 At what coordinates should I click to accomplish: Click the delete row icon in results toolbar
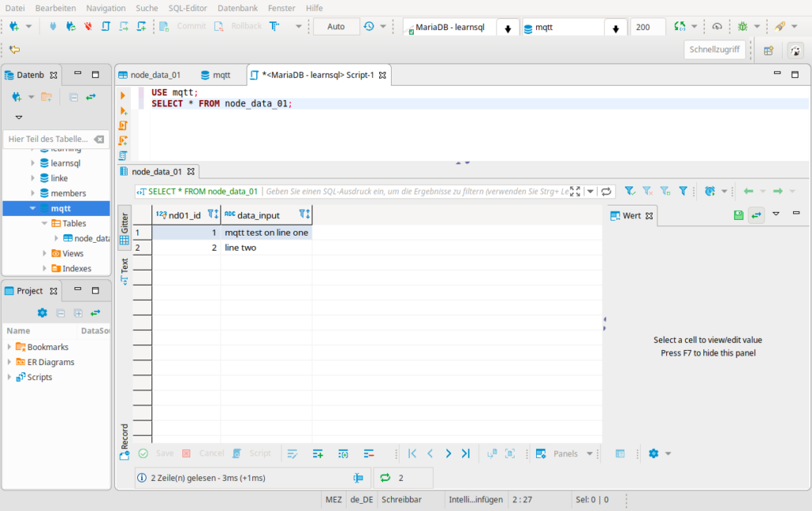point(369,454)
